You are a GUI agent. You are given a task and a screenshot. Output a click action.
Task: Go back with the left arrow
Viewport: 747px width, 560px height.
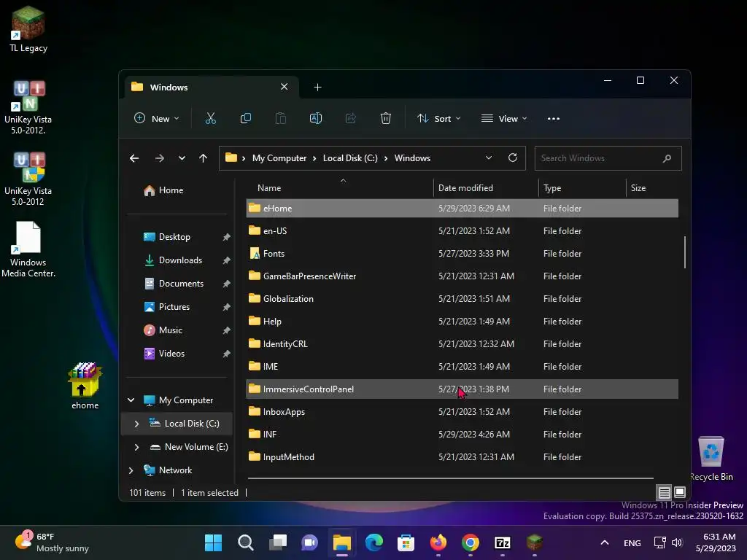[x=134, y=158]
